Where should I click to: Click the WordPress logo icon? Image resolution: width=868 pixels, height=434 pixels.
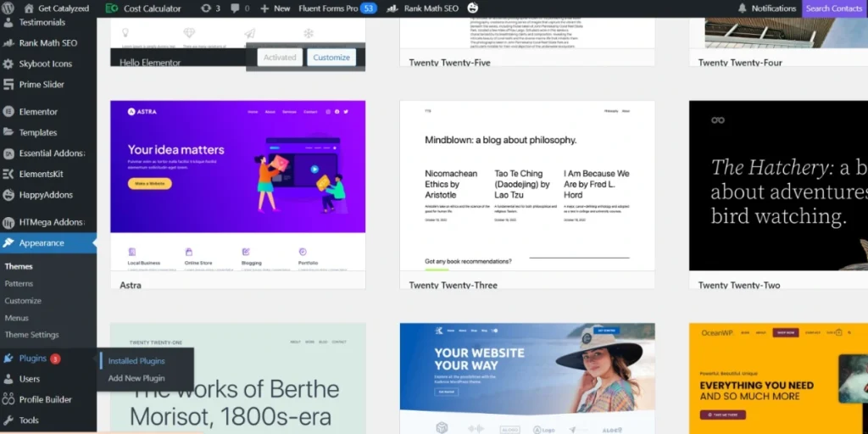(x=8, y=8)
